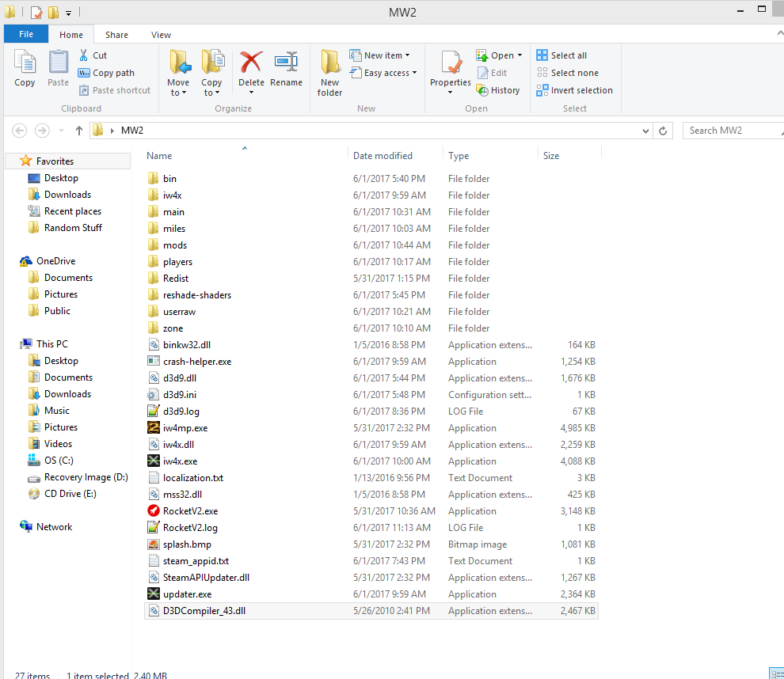Click the Edit ribbon button
784x679 pixels.
[493, 73]
